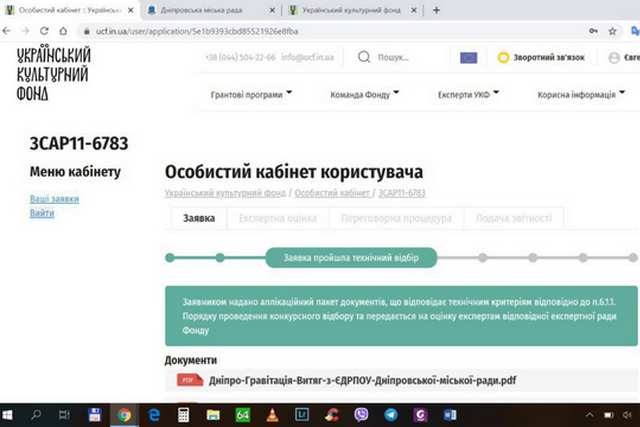The height and width of the screenshot is (427, 640).
Task: Open Calculator from taskbar
Action: point(183,415)
